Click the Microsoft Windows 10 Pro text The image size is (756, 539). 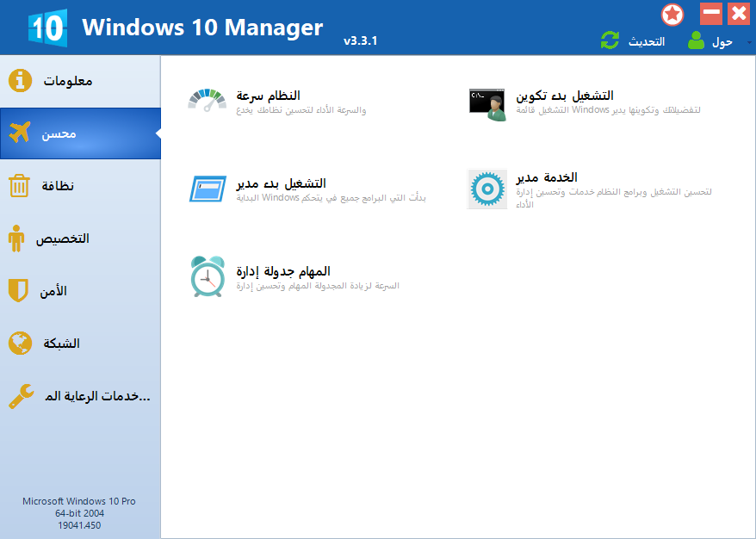(x=79, y=501)
